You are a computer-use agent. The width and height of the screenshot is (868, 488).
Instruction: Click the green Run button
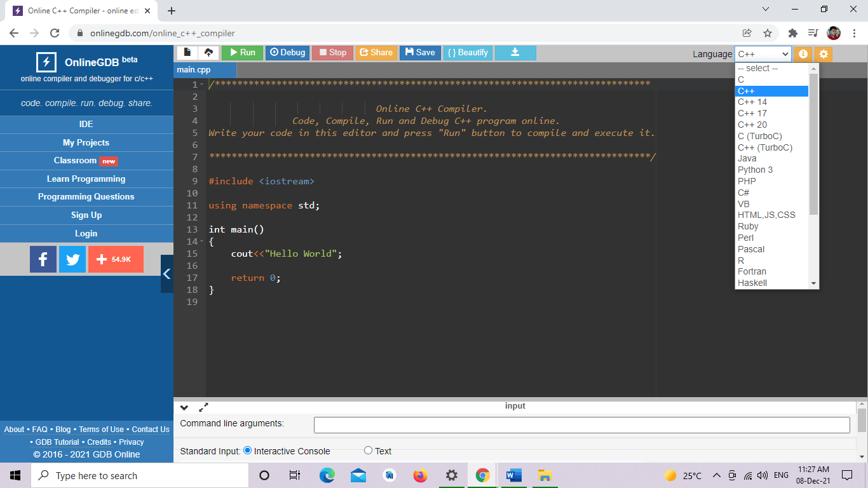click(242, 53)
